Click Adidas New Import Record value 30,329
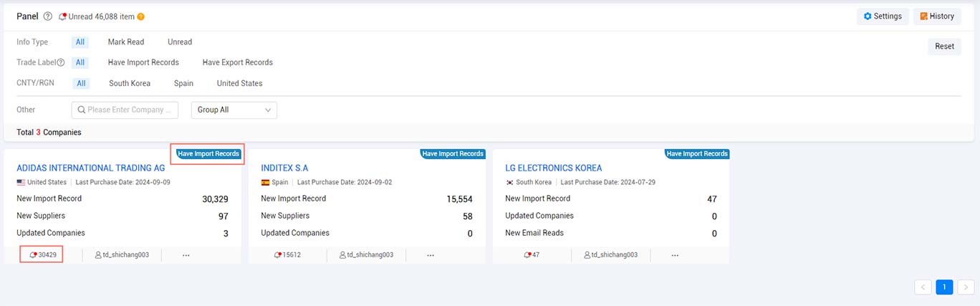The image size is (980, 306). click(215, 199)
